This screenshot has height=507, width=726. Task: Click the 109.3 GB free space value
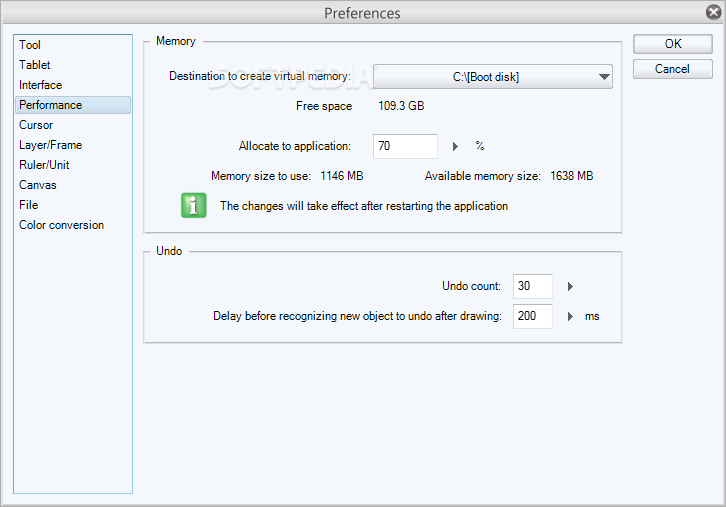pos(401,106)
